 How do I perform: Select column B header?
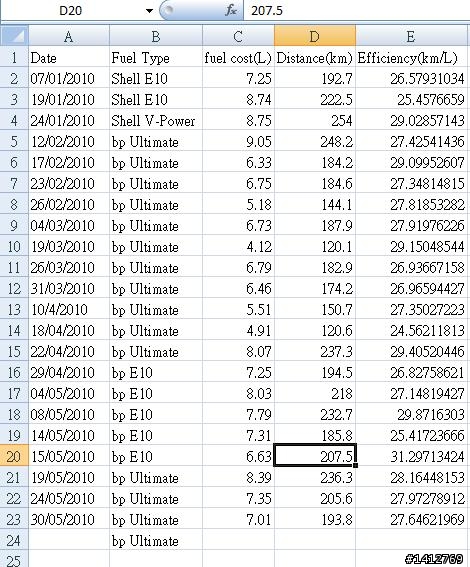(x=155, y=36)
